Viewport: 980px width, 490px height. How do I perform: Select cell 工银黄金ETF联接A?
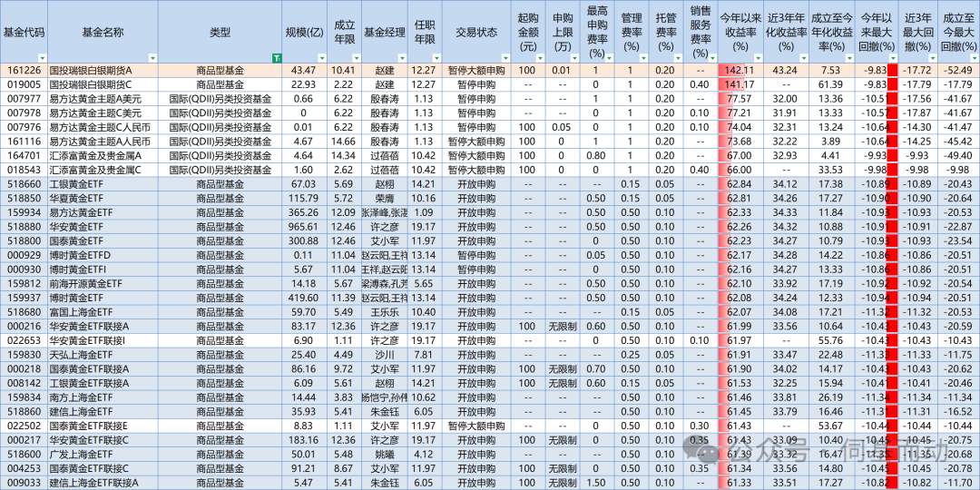click(103, 382)
